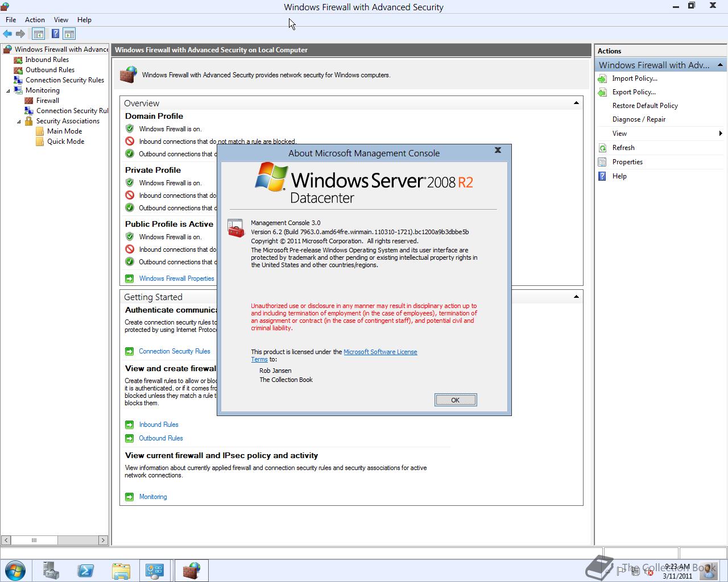Click Refresh in Actions pane
The height and width of the screenshot is (582, 728).
click(623, 148)
